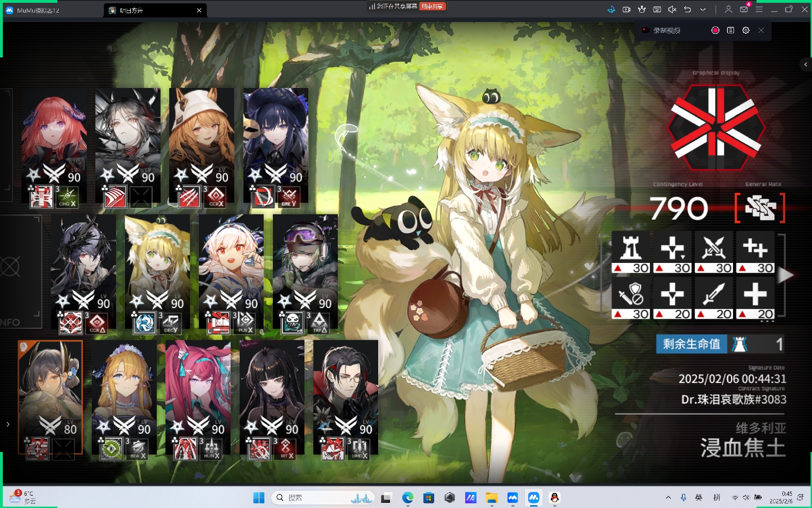
Task: Show hidden system tray icons
Action: 668,498
